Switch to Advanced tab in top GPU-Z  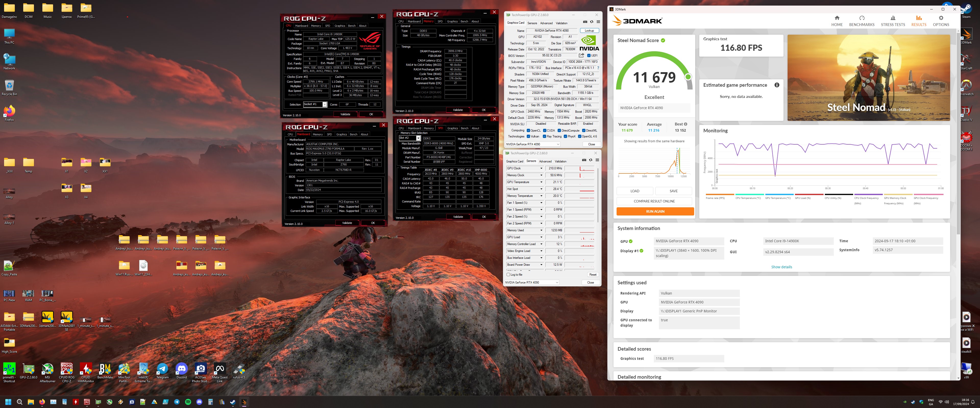pos(546,23)
